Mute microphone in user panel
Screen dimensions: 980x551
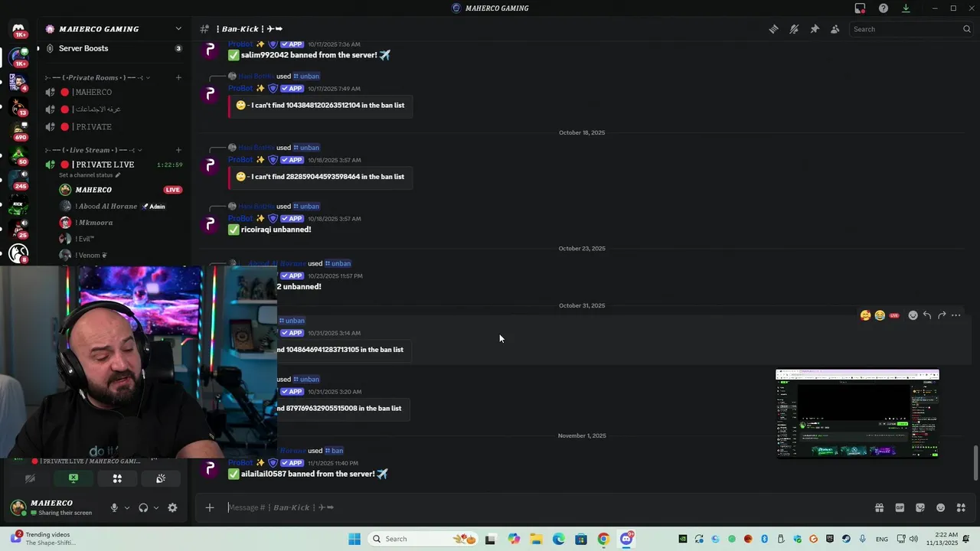(114, 507)
